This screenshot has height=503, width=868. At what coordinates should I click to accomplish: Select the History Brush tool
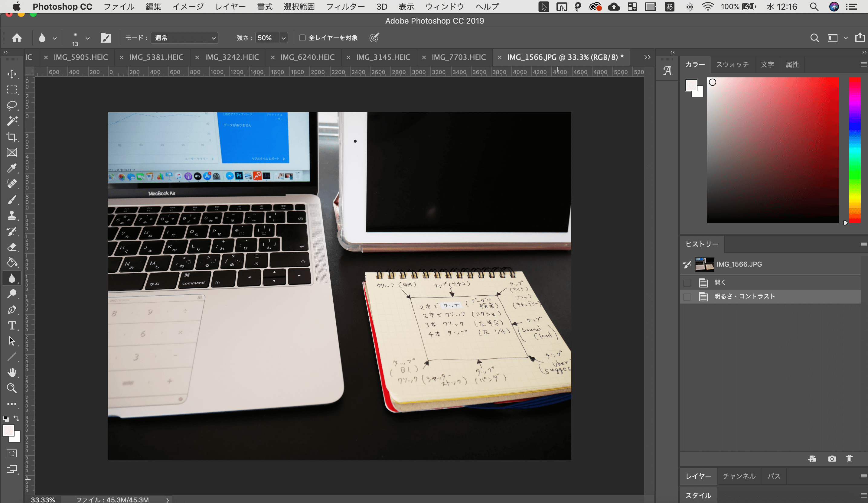[x=12, y=231]
